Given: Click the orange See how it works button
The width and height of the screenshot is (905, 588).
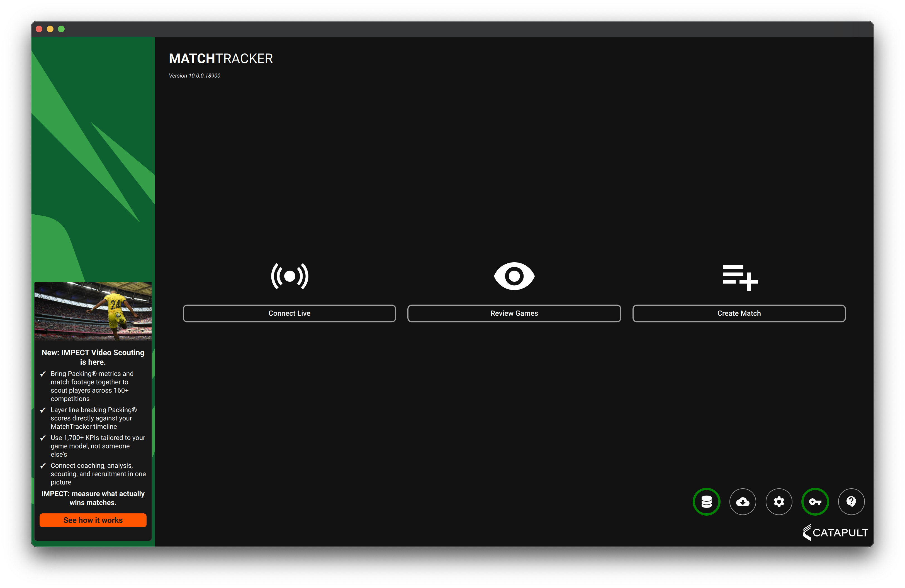Looking at the screenshot, I should coord(93,520).
